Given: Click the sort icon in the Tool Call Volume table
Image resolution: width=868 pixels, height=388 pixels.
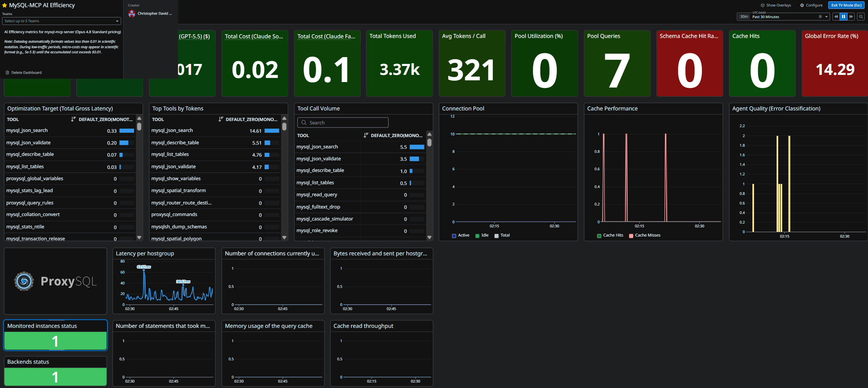Looking at the screenshot, I should coord(366,135).
